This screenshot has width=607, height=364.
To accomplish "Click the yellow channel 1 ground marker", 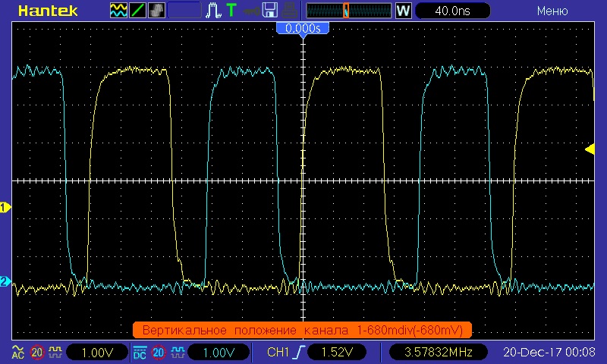I will (x=5, y=207).
